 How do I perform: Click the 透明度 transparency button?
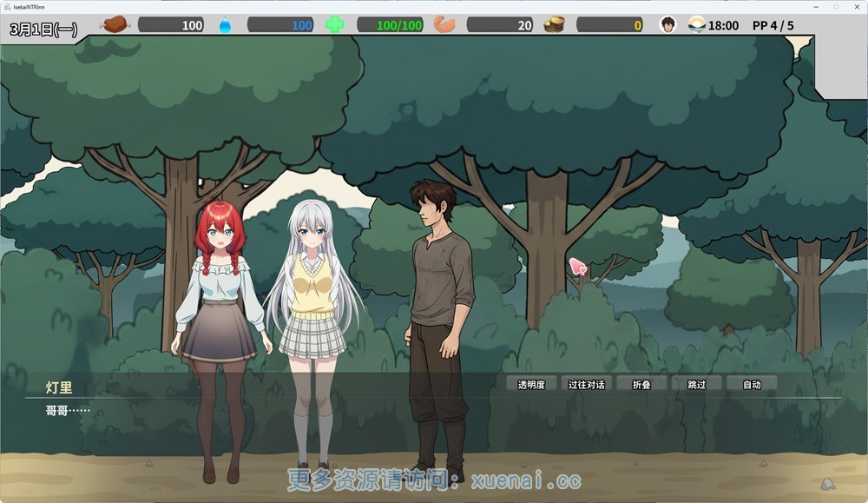pos(531,384)
